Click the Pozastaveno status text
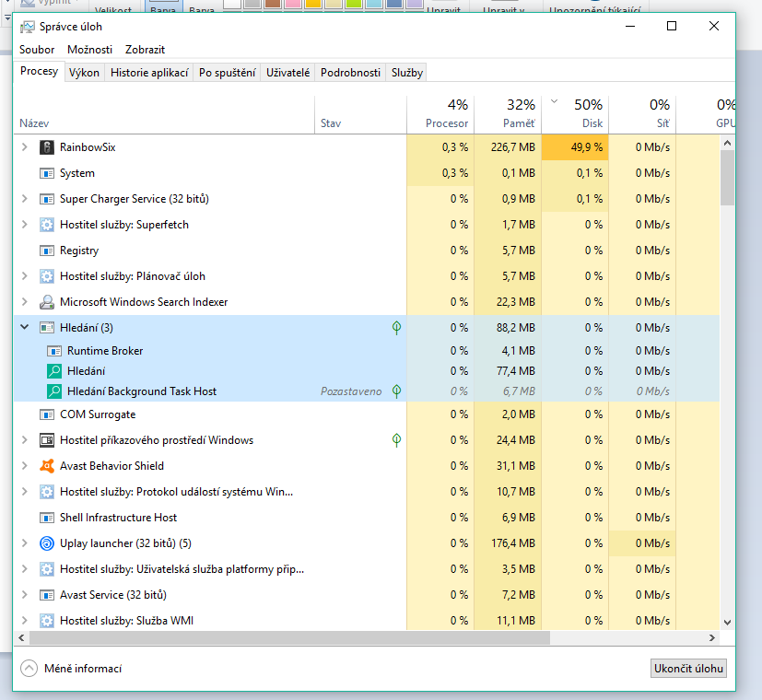This screenshot has width=762, height=700. 351,391
